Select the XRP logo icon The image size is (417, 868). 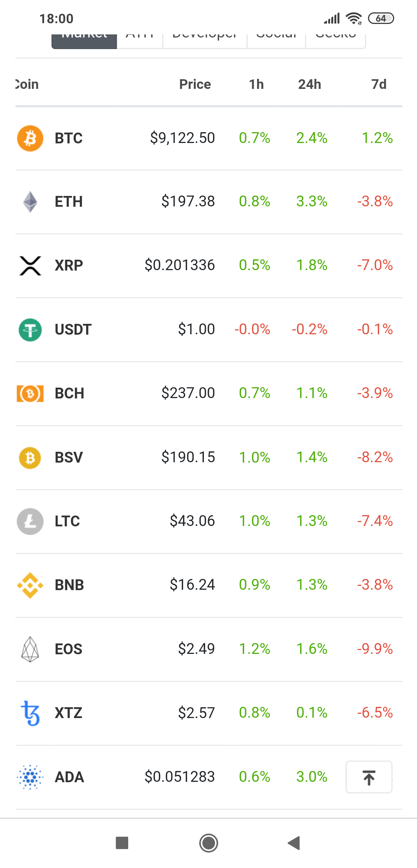click(30, 266)
